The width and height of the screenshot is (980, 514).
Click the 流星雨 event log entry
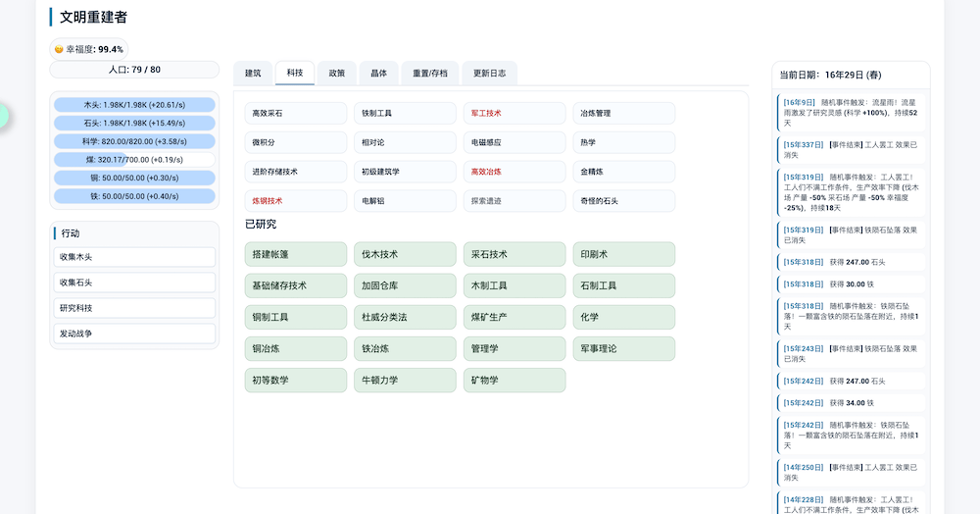pyautogui.click(x=851, y=113)
